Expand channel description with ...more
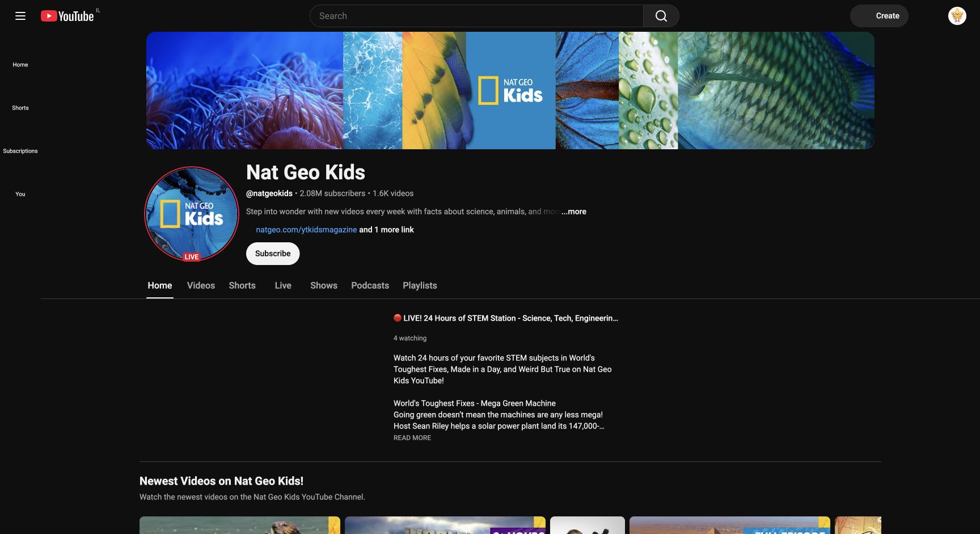This screenshot has height=534, width=980. [x=574, y=212]
